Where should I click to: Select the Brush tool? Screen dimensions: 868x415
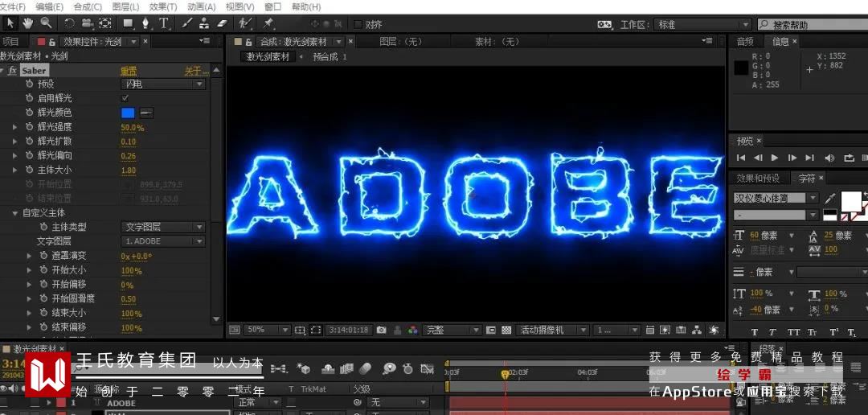point(187,23)
